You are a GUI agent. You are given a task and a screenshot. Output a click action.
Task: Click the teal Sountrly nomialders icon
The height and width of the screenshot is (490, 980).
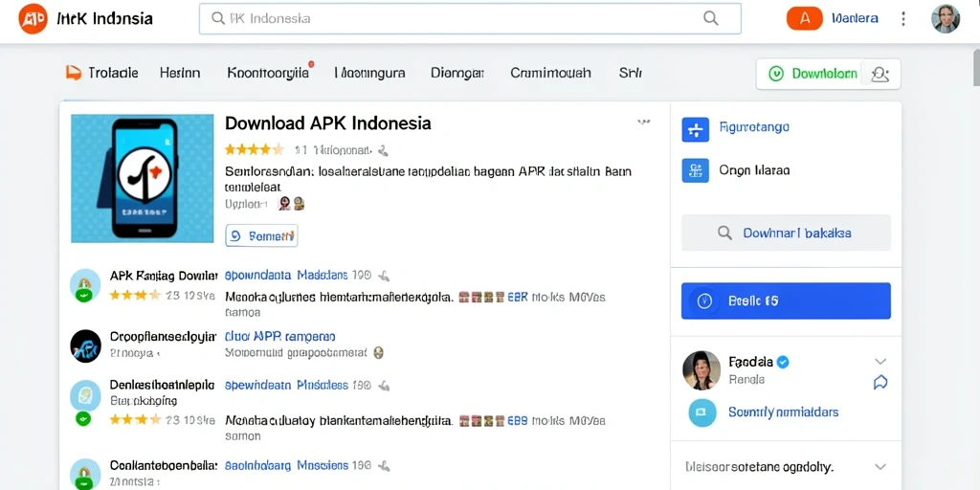pos(702,412)
